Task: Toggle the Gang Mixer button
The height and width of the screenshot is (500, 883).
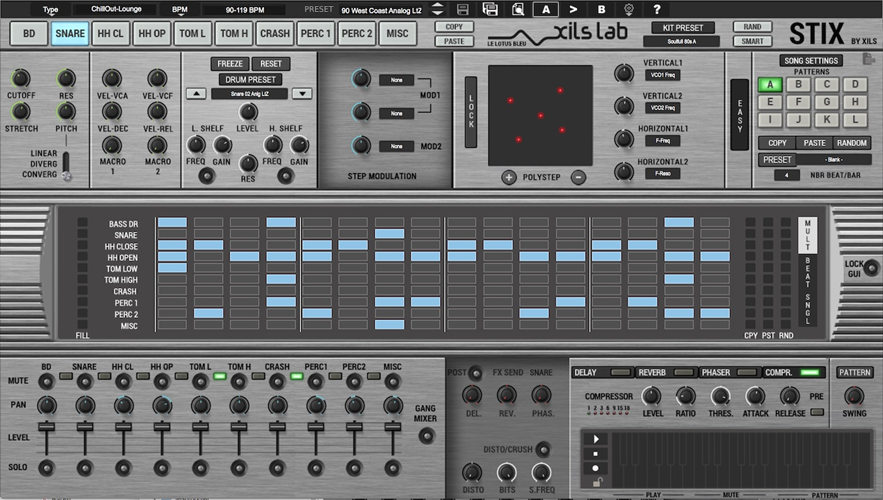Action: pyautogui.click(x=426, y=434)
